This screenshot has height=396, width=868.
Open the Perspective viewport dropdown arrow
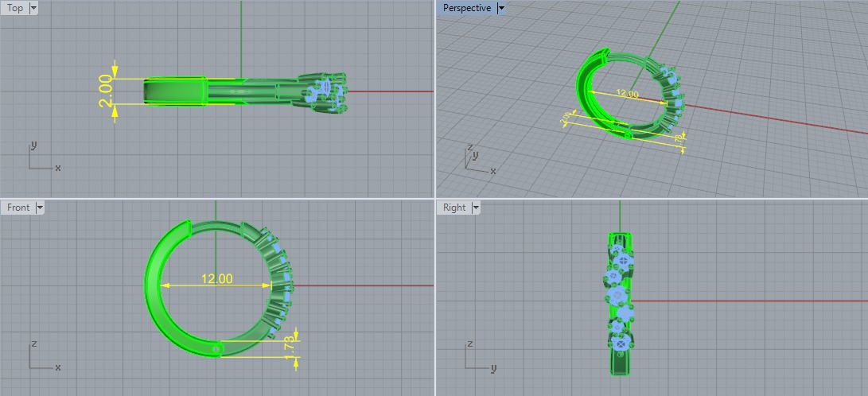(x=501, y=8)
